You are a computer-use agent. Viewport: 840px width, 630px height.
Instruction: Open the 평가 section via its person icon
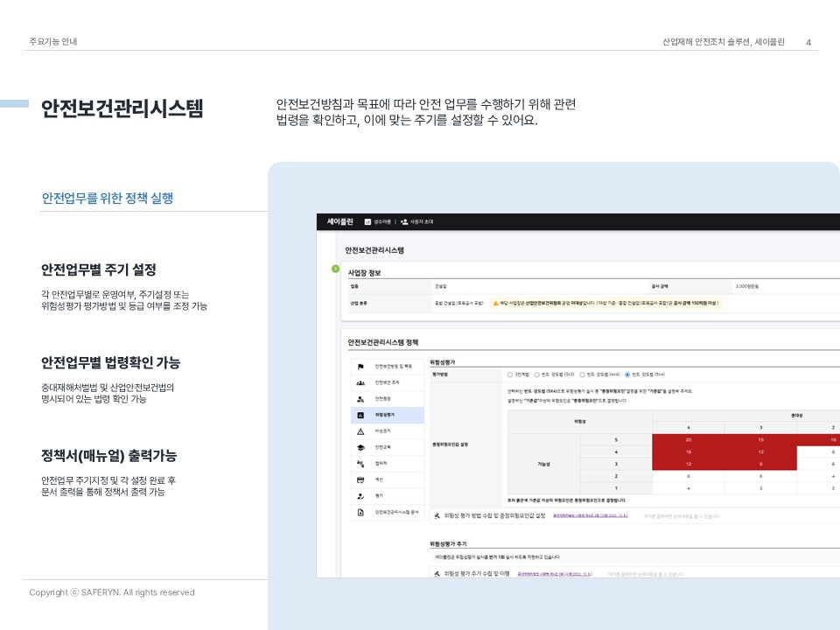pos(360,495)
